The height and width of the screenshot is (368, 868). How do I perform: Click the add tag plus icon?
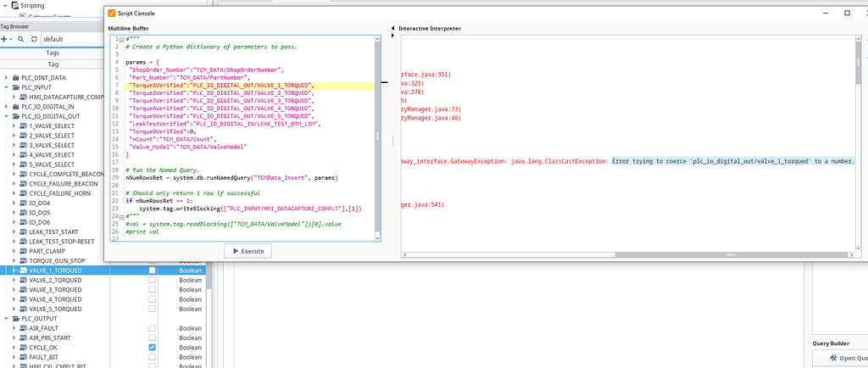click(4, 39)
